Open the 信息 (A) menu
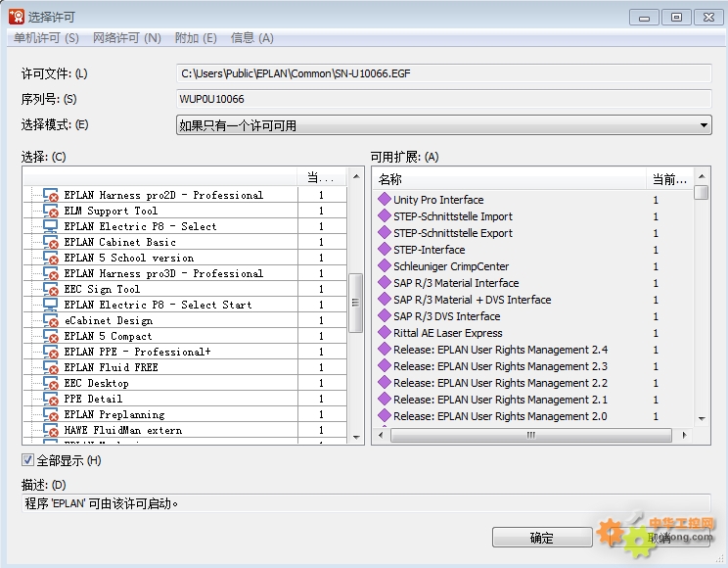728x568 pixels. tap(252, 38)
